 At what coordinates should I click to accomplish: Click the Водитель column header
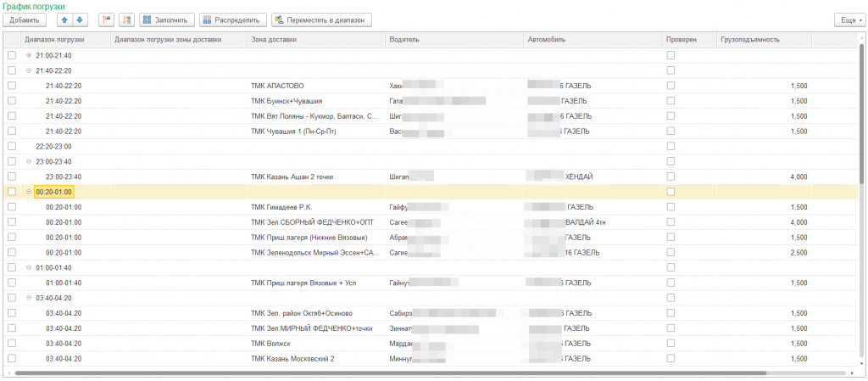pyautogui.click(x=454, y=40)
